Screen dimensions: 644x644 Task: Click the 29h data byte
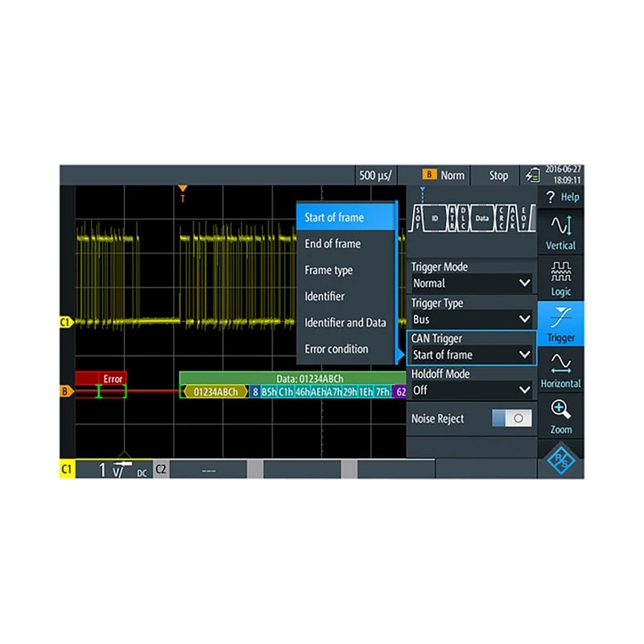click(x=350, y=392)
